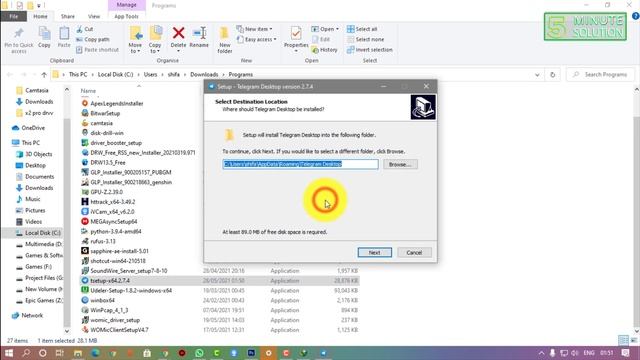Expand the New item dropdown

click(254, 29)
